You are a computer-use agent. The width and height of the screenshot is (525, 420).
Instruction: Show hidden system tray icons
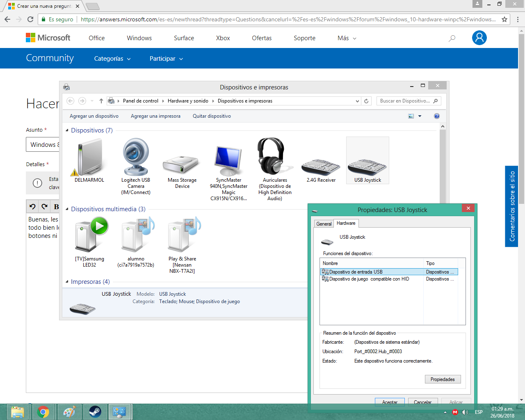(445, 412)
